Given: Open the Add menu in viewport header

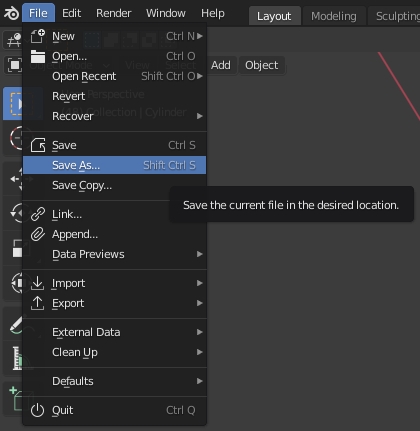Looking at the screenshot, I should click(221, 65).
